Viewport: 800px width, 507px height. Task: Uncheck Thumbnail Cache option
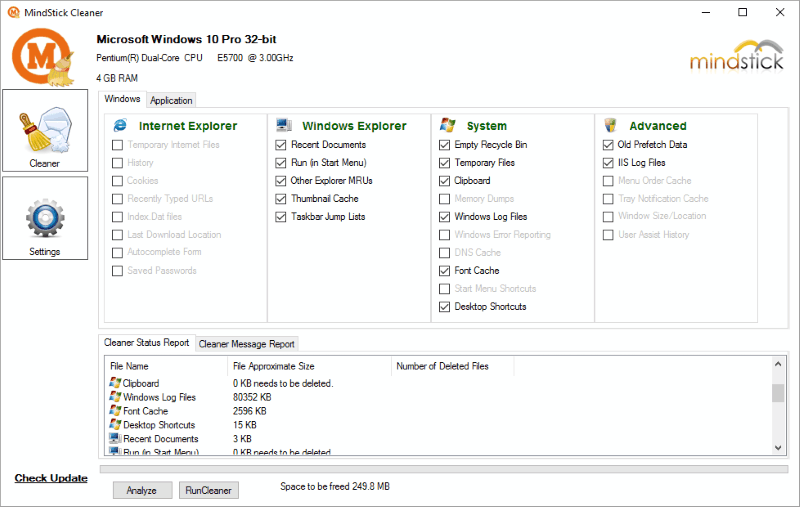click(x=281, y=199)
